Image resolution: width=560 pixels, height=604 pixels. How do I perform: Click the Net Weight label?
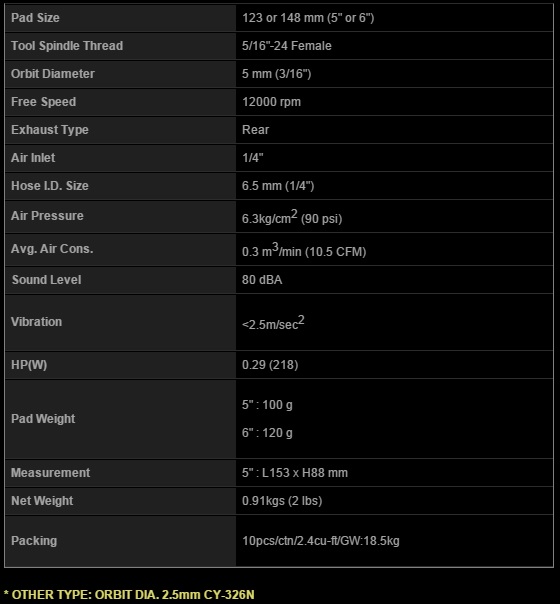[42, 501]
